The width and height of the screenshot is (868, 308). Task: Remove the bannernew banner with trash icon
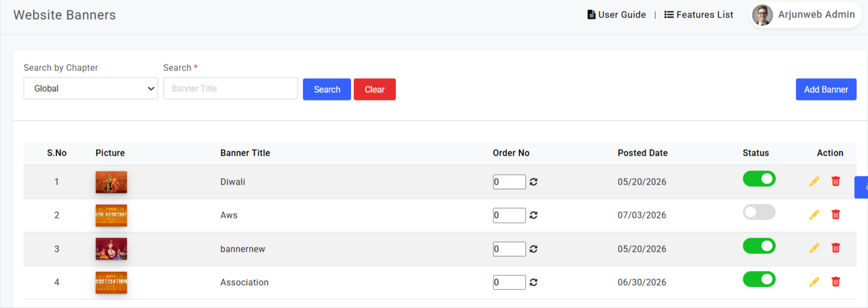(x=836, y=248)
